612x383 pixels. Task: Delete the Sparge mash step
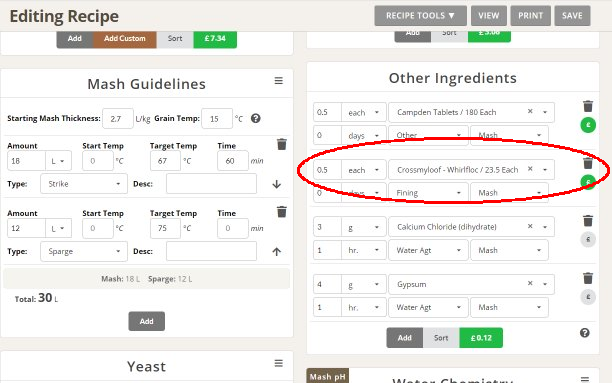point(281,212)
